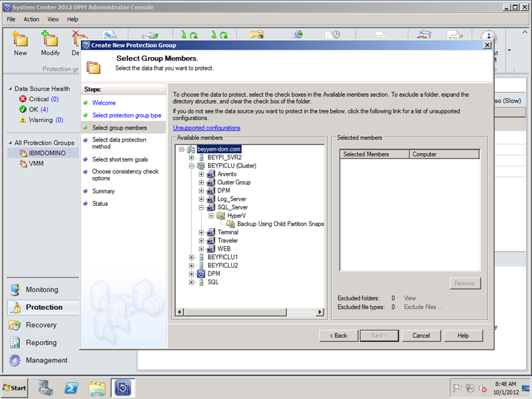532x399 pixels.
Task: Expand the Log_Server node
Action: coord(202,199)
